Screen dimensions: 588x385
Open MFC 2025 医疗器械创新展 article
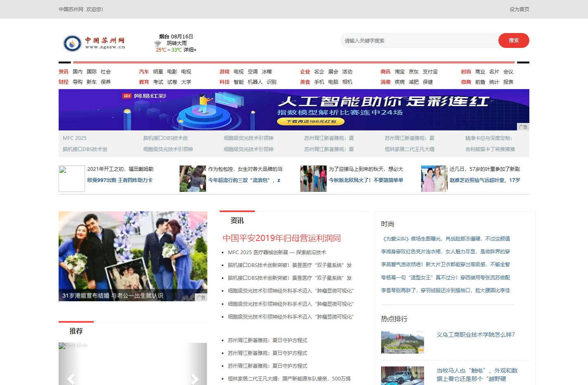tap(277, 252)
